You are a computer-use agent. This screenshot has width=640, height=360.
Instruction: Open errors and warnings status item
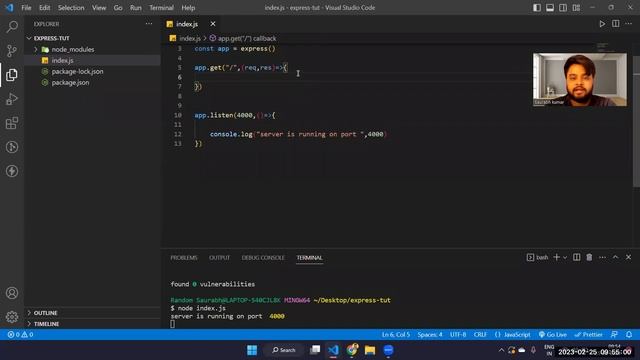coord(20,335)
